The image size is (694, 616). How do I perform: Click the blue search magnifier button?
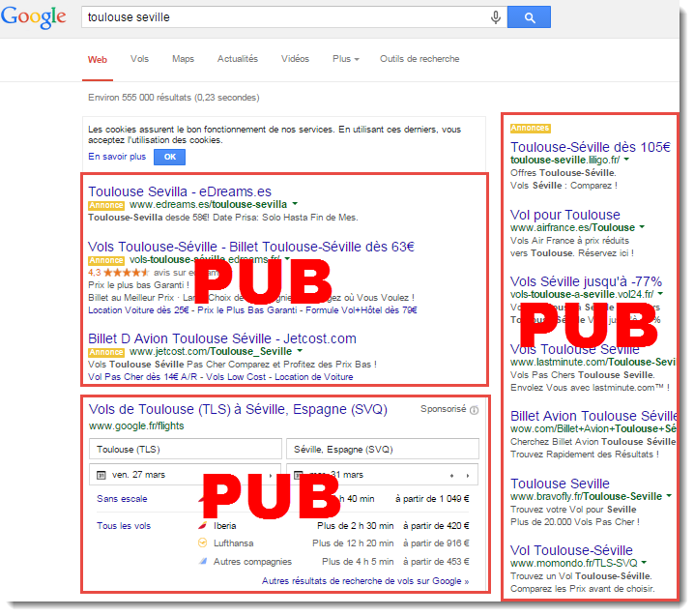point(529,17)
